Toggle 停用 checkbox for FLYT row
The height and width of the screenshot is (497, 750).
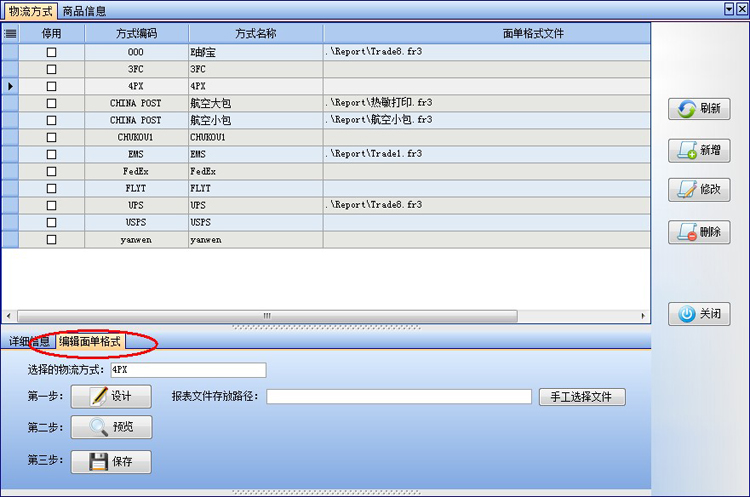(51, 188)
